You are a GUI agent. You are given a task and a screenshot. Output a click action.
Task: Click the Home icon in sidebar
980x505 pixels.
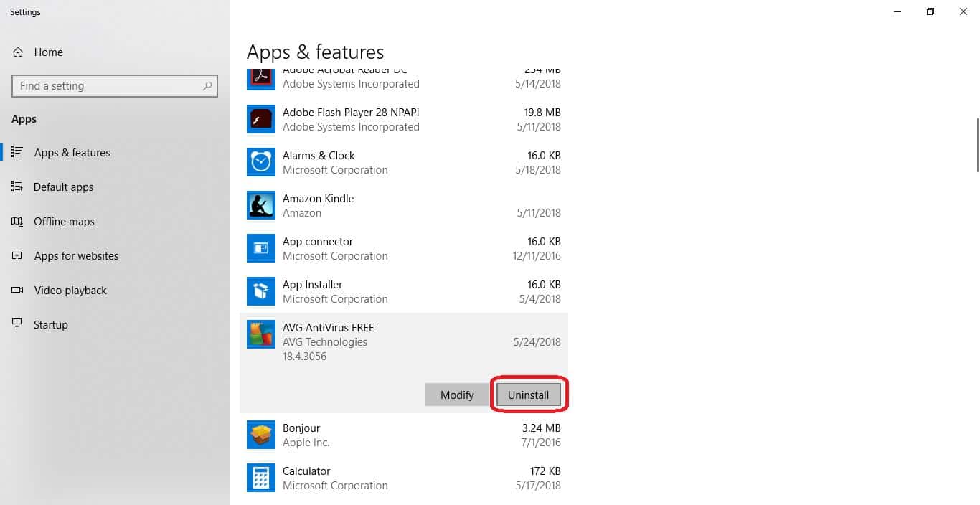point(18,52)
